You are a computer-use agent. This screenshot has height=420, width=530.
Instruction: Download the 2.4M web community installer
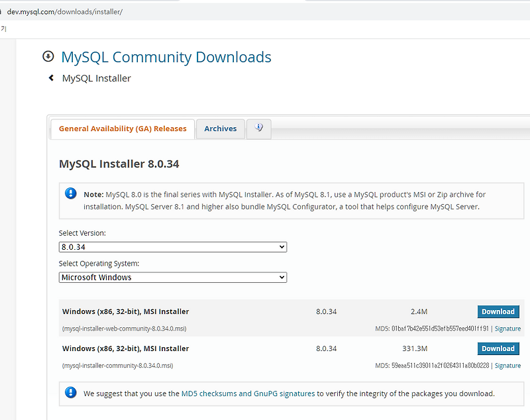coord(498,311)
